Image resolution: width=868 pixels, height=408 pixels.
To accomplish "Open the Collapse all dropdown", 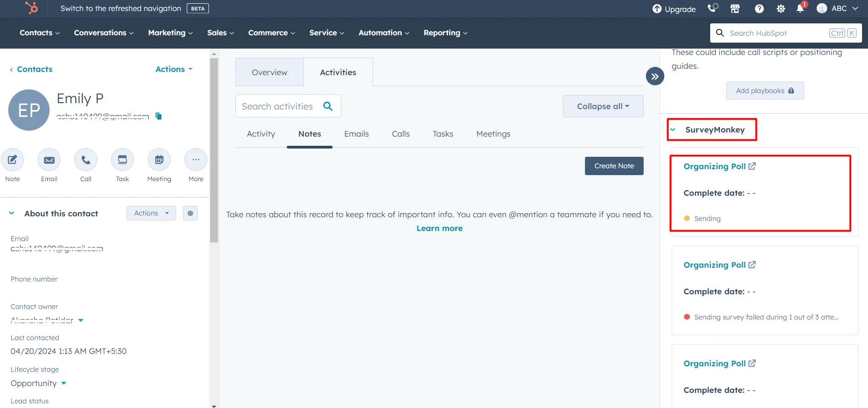I will 603,106.
